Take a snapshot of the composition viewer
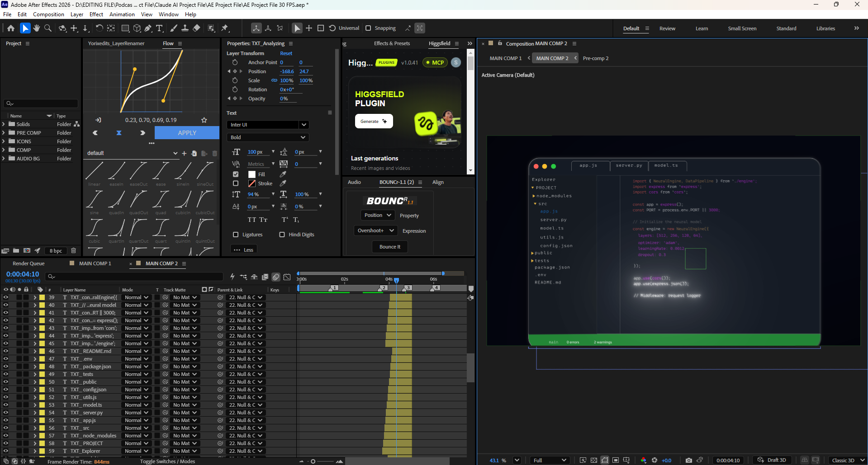 point(688,460)
